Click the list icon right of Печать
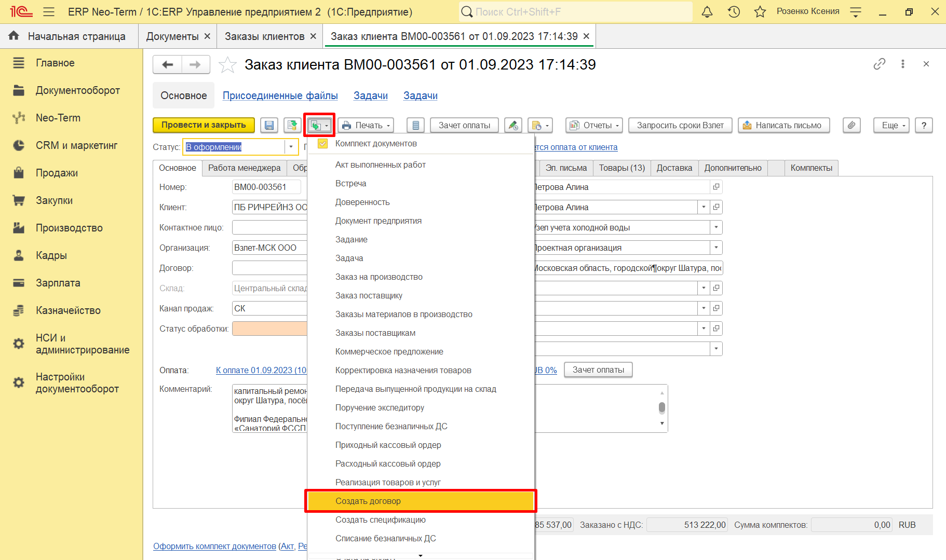This screenshot has height=560, width=946. click(x=415, y=125)
